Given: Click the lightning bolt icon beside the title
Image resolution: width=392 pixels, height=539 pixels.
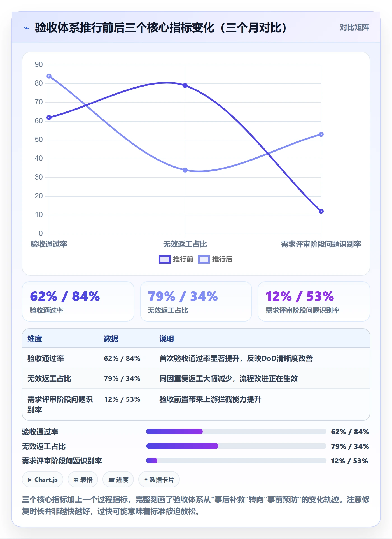Looking at the screenshot, I should [27, 28].
